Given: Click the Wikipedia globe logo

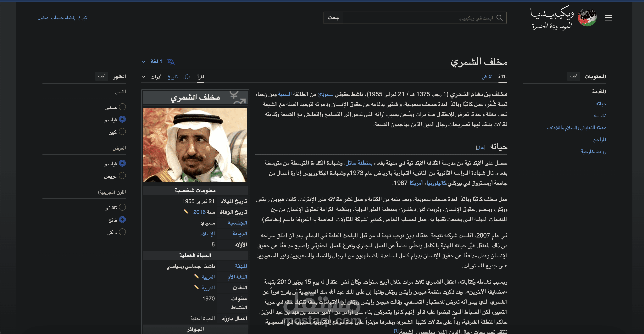Looking at the screenshot, I should (x=587, y=18).
